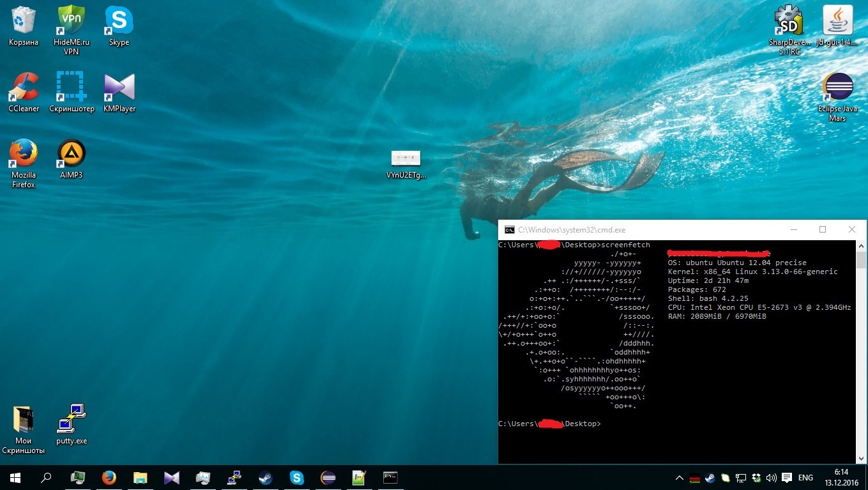868x490 pixels.
Task: Open the Windows Start menu
Action: tap(15, 477)
